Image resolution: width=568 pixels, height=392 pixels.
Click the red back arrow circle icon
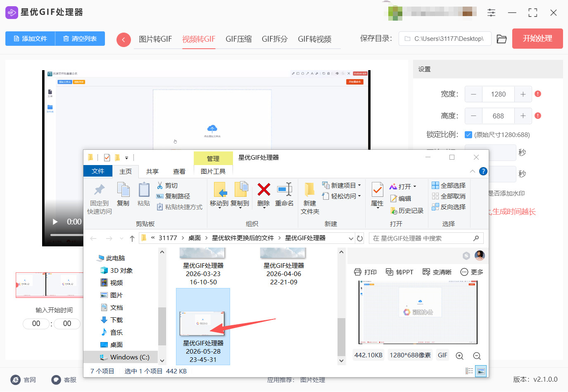(x=124, y=40)
